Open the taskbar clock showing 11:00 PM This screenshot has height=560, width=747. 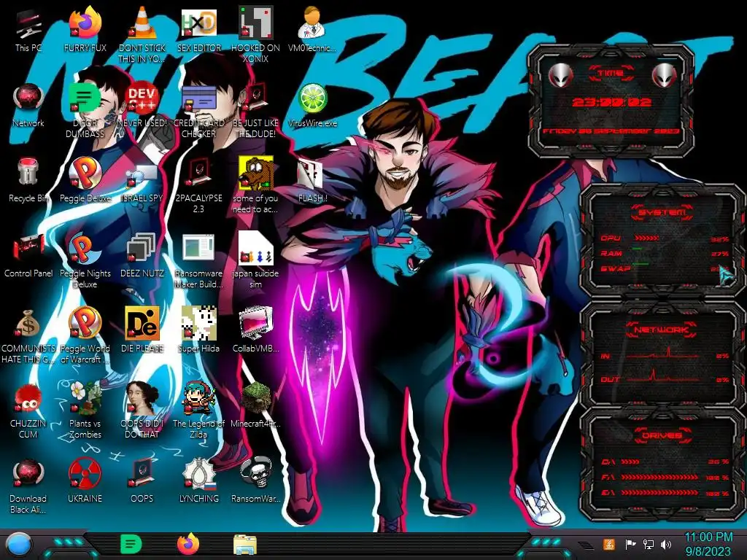click(708, 544)
